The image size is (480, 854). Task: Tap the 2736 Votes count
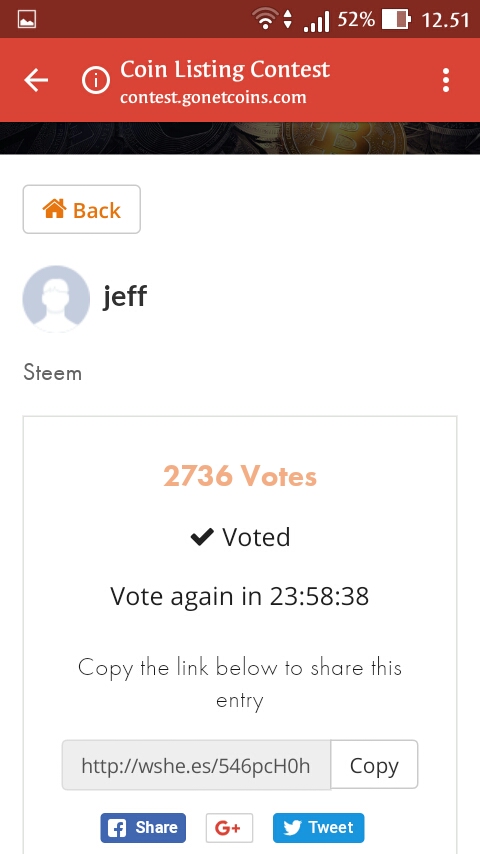(240, 476)
